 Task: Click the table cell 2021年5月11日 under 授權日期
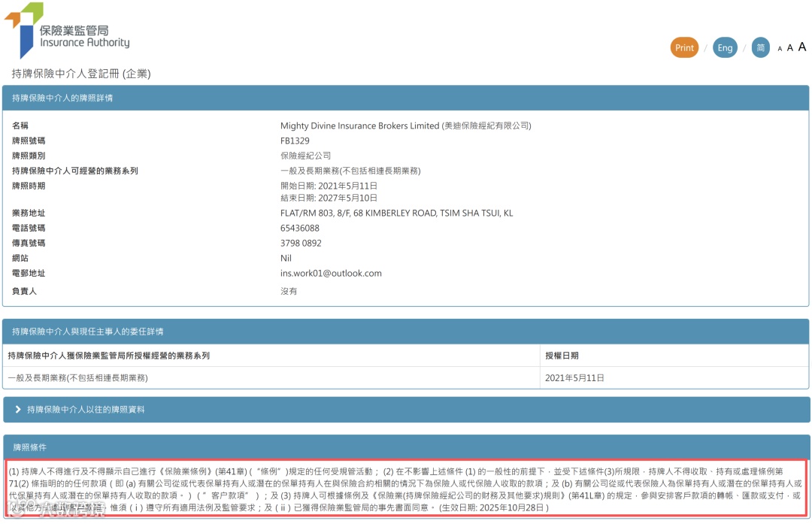[x=575, y=378]
